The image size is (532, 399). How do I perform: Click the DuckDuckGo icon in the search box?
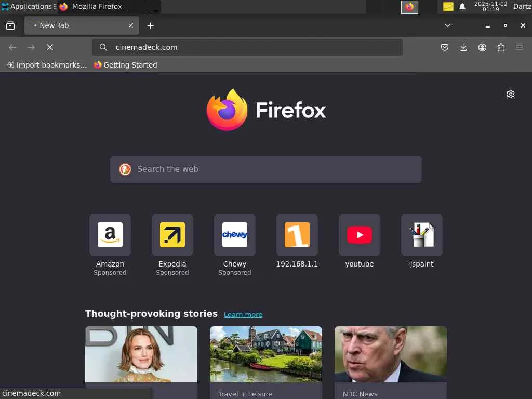125,169
